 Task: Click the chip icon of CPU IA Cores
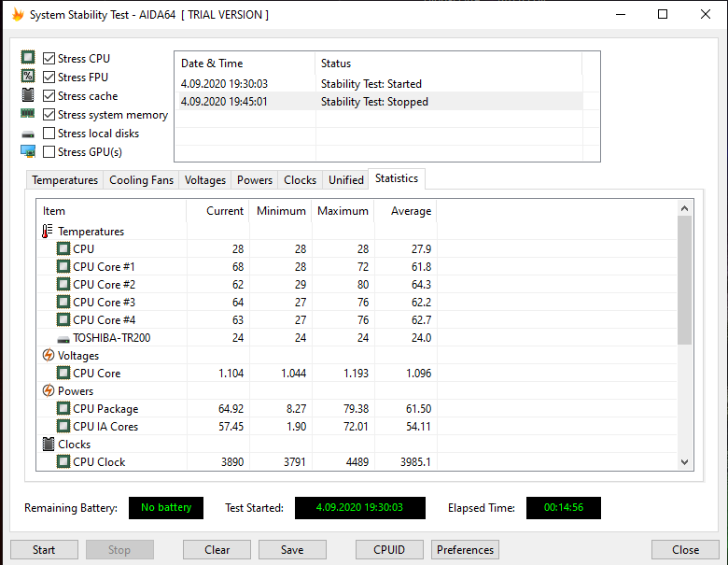pos(63,426)
